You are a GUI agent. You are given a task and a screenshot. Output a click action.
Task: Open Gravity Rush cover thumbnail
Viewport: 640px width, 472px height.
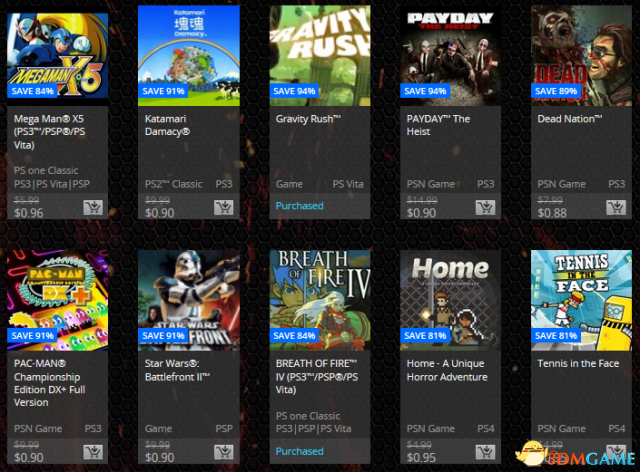(320, 56)
